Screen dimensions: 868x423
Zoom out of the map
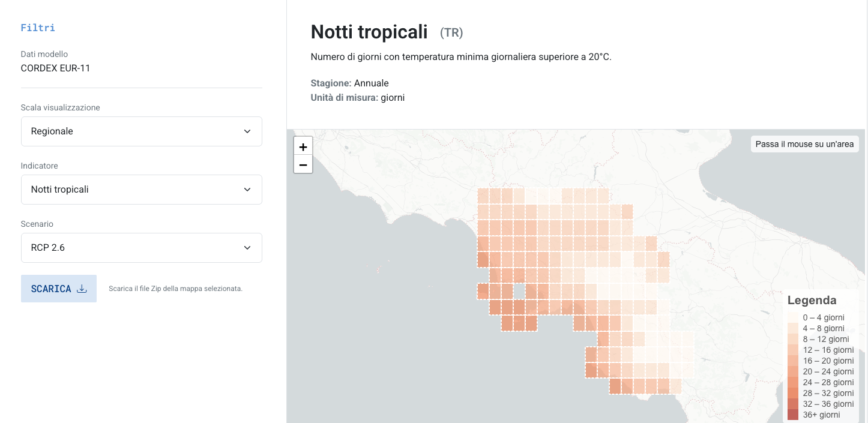[x=303, y=164]
